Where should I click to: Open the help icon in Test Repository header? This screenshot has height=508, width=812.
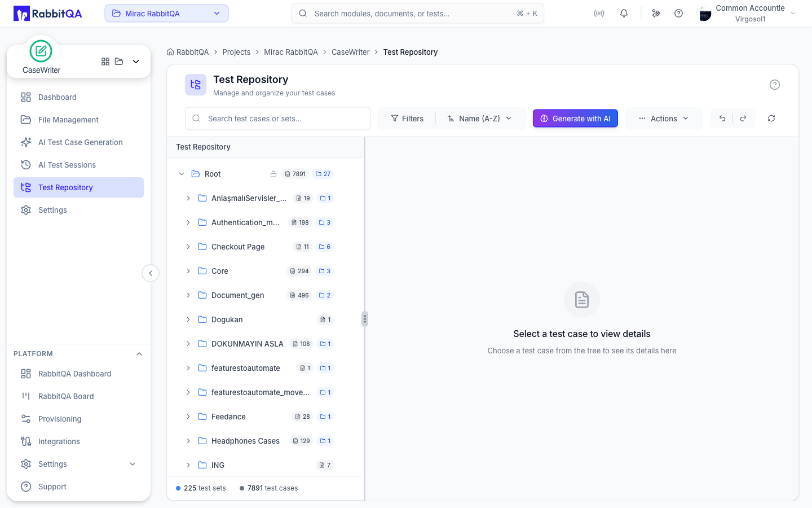tap(775, 85)
